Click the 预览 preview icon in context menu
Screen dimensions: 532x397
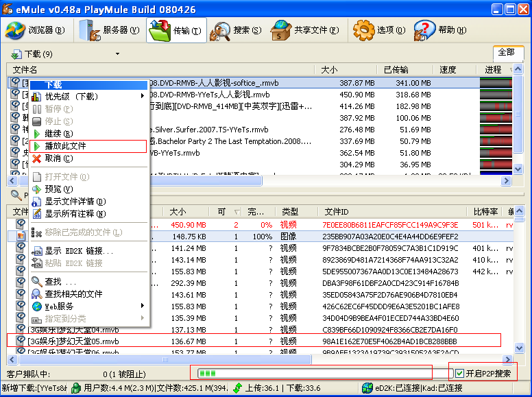click(x=36, y=189)
